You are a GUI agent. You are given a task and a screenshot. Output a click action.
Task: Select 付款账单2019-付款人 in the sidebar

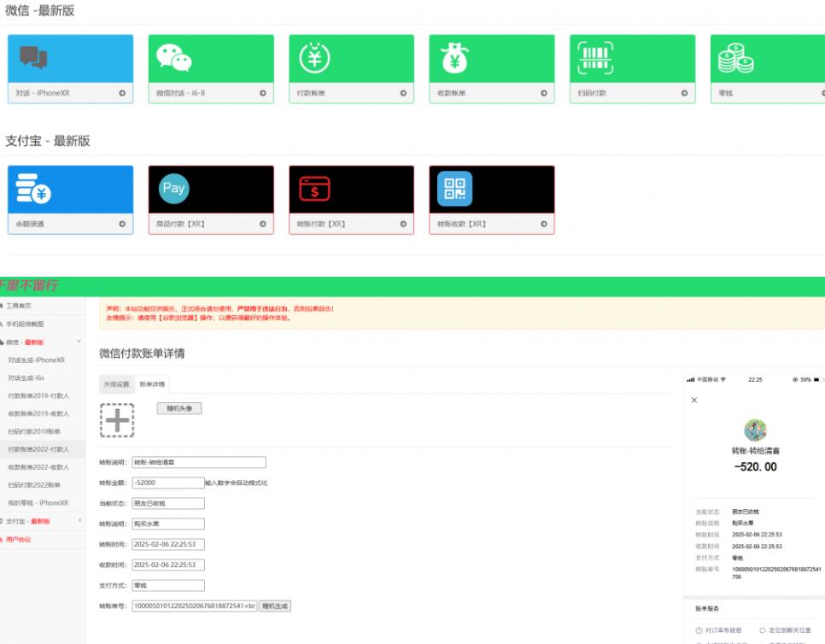click(38, 395)
